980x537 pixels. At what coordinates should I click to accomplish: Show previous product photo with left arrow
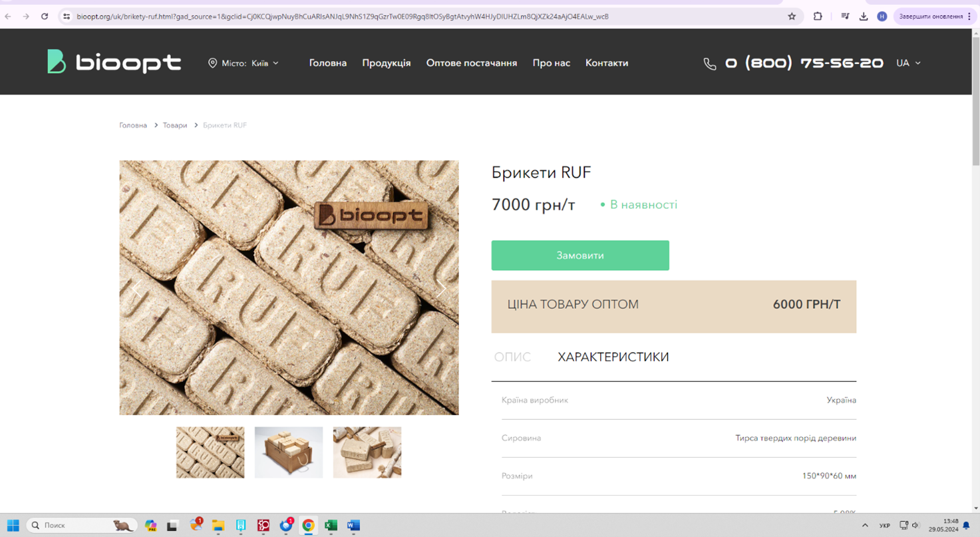coord(137,288)
